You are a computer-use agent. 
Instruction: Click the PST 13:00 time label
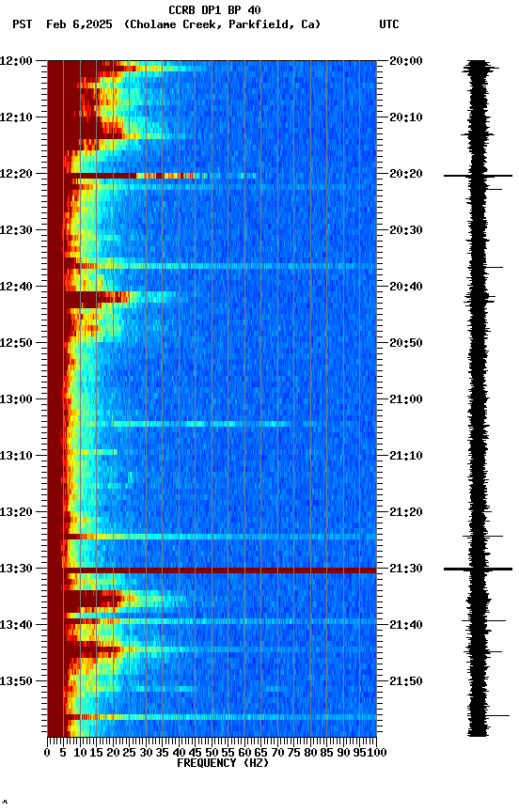pos(16,399)
